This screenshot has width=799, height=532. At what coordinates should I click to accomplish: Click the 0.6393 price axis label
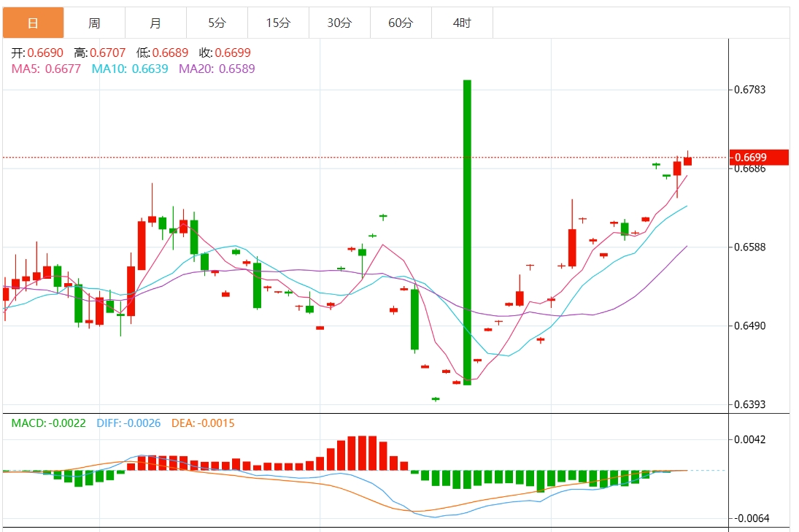pos(749,404)
